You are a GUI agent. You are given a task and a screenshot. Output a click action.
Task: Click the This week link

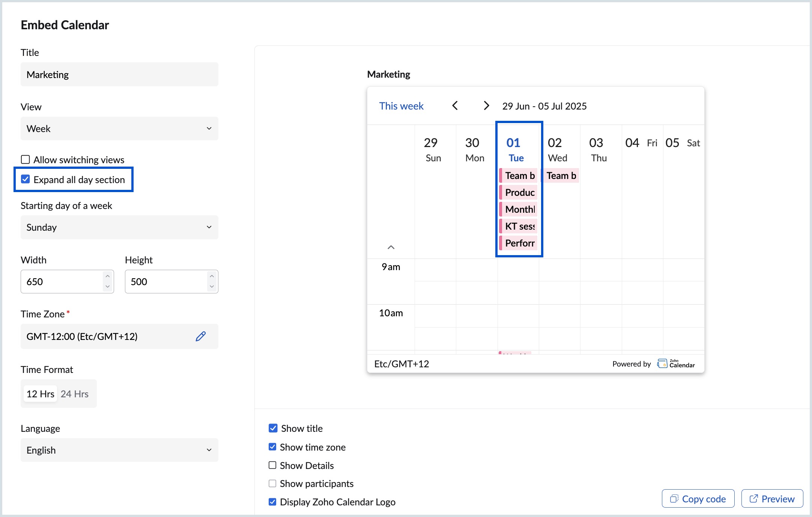point(401,106)
